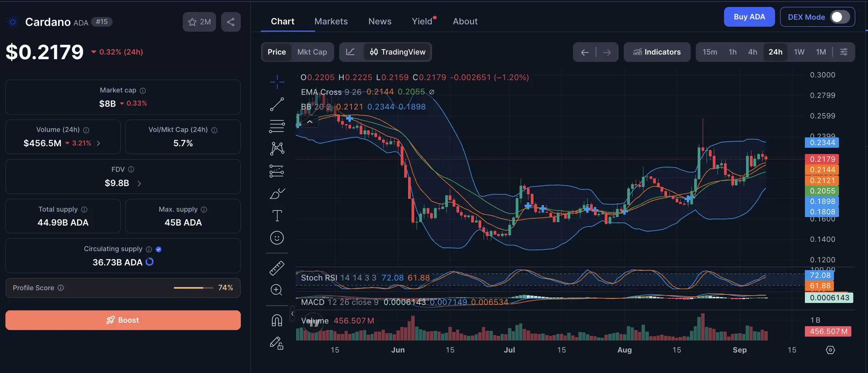The height and width of the screenshot is (373, 868).
Task: Toggle lock all drawings tool
Action: 276,343
